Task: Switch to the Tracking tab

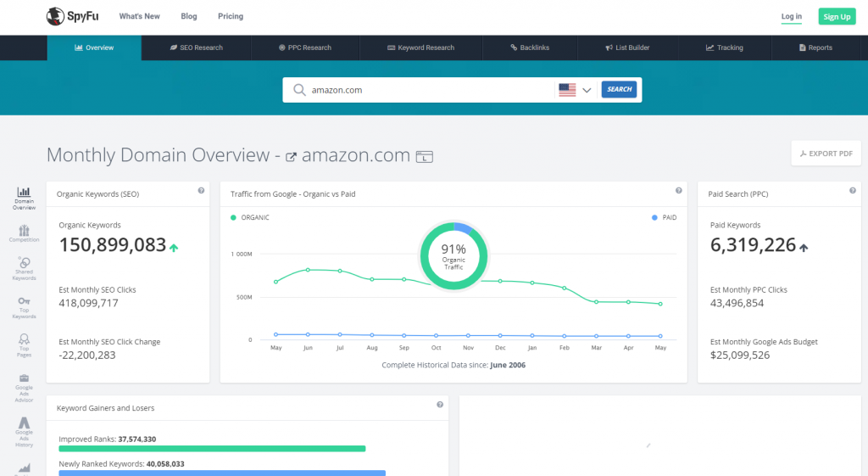Action: click(725, 48)
